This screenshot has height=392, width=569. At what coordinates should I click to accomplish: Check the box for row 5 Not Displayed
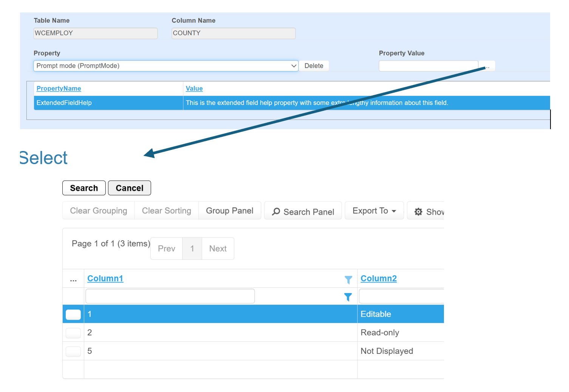73,351
